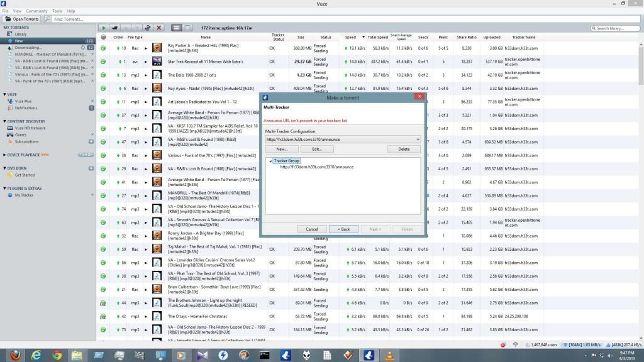Click the red X remove torrent icon

[159, 28]
